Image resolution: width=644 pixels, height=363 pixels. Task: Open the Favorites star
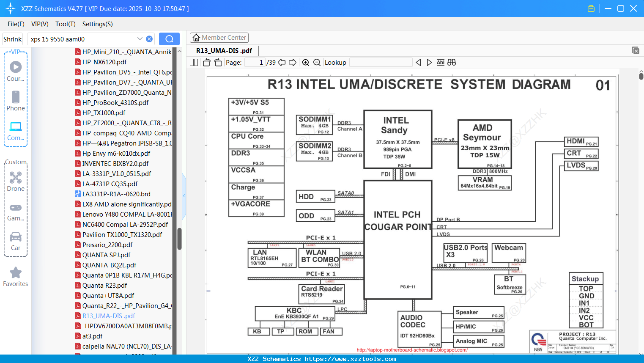[x=16, y=277]
